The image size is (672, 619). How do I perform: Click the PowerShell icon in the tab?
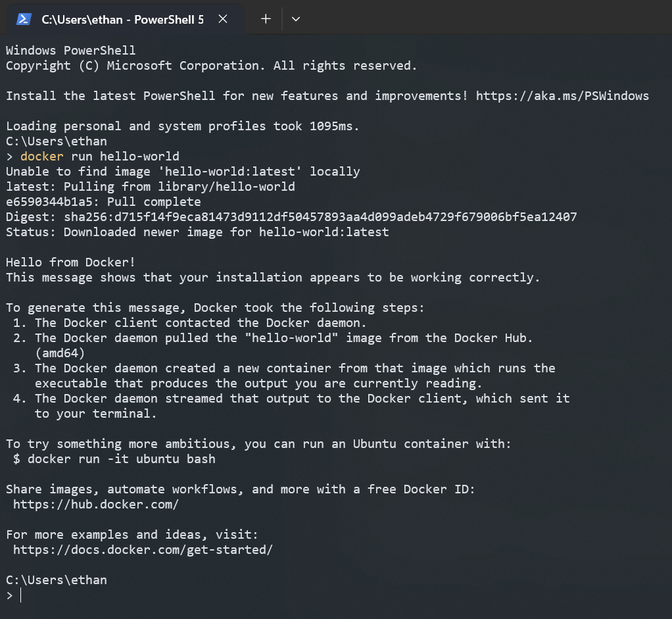coord(24,19)
